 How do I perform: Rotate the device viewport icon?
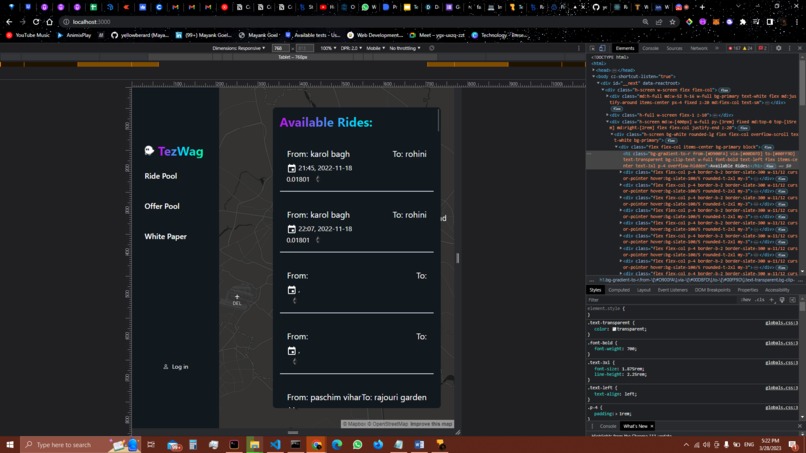[432, 48]
